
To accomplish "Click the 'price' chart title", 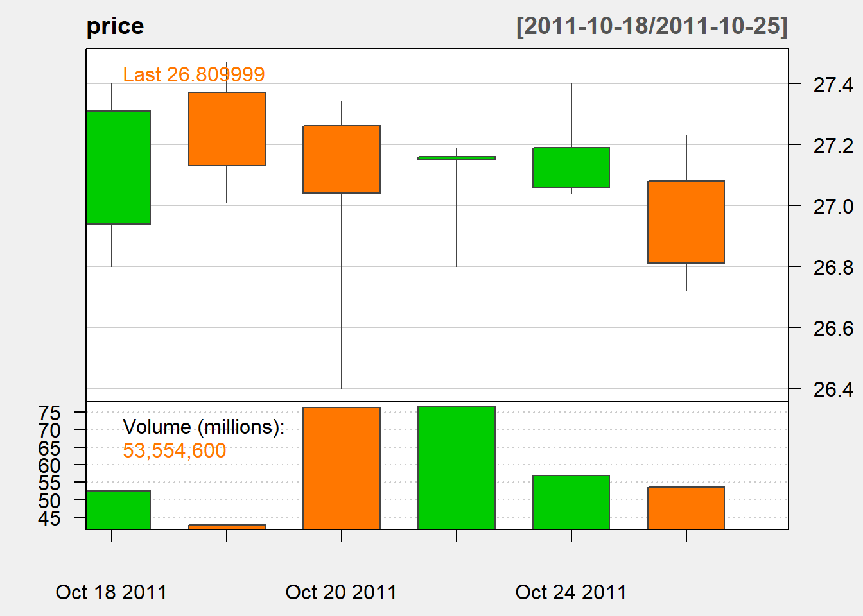I will (116, 26).
